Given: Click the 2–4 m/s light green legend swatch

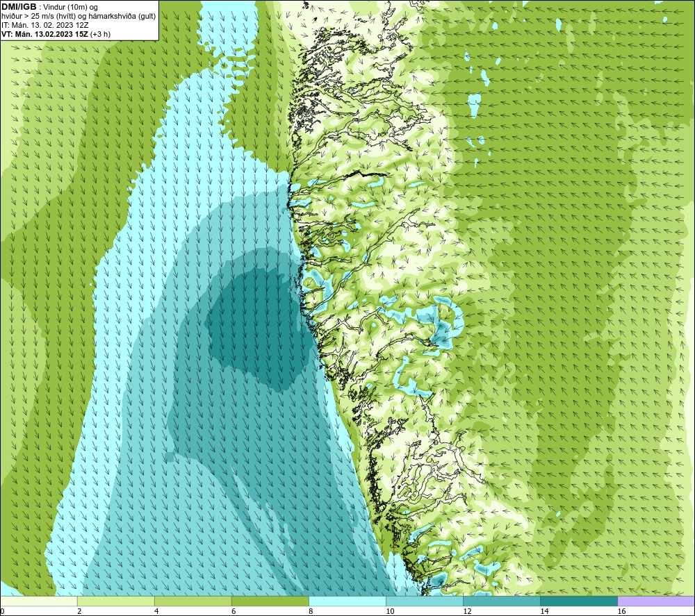Looking at the screenshot, I should click(116, 601).
